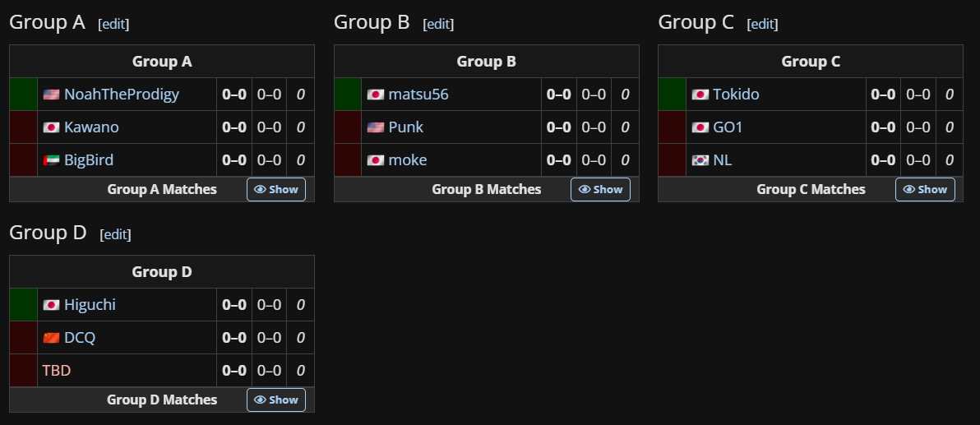
Task: Click the South Korea flag beside NL
Action: click(x=700, y=160)
